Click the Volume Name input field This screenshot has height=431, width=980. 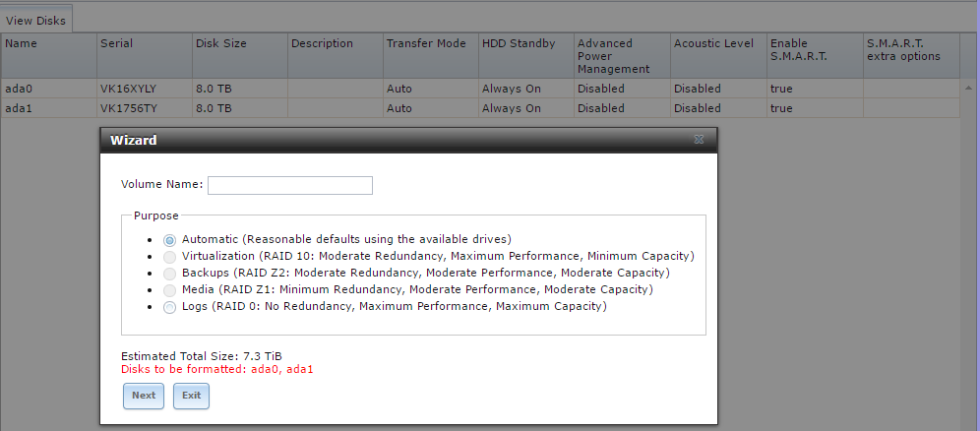point(290,186)
